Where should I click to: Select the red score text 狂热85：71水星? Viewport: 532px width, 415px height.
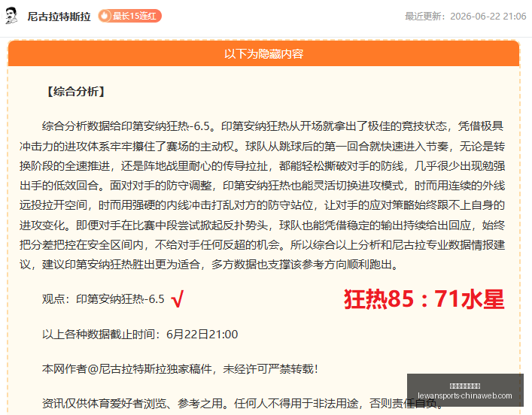point(424,299)
